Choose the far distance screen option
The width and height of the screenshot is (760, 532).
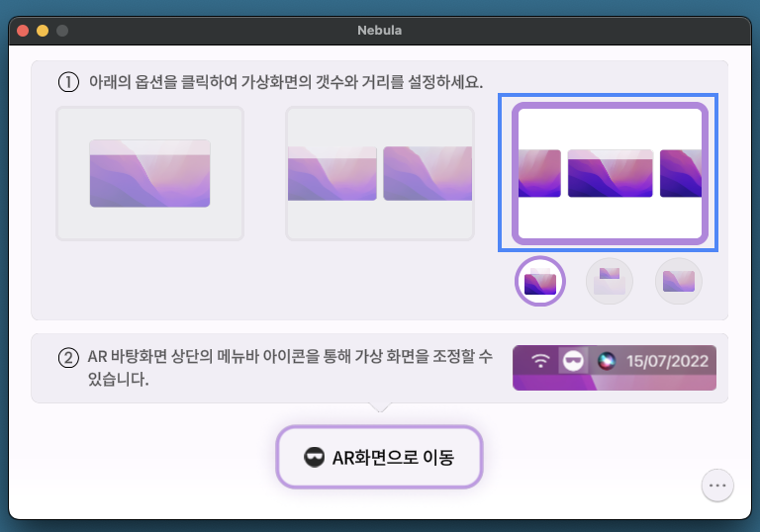point(679,282)
